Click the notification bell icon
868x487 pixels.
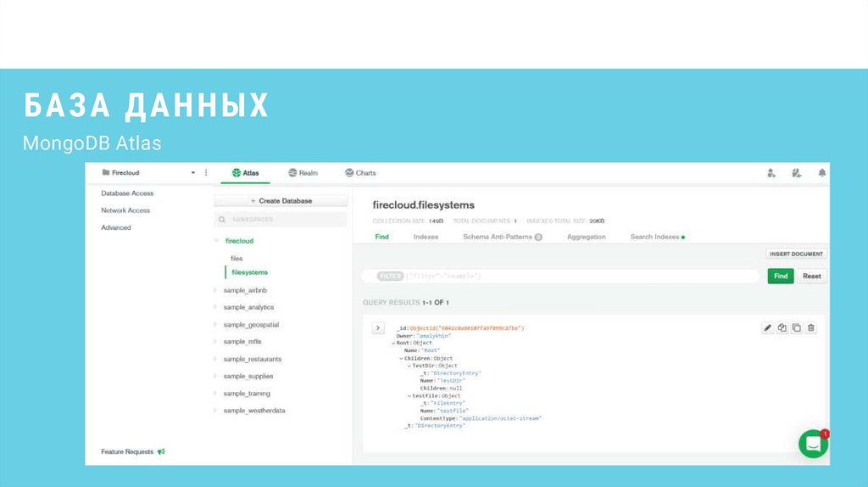[x=821, y=172]
